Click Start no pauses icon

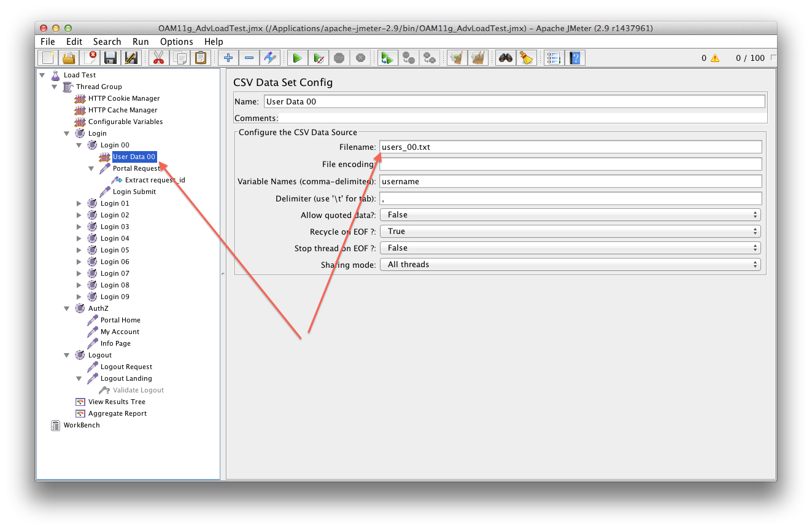pyautogui.click(x=318, y=58)
